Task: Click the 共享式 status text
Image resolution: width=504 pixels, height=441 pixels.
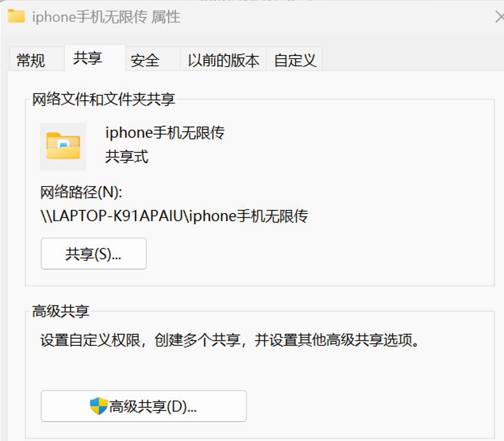Action: (x=127, y=157)
